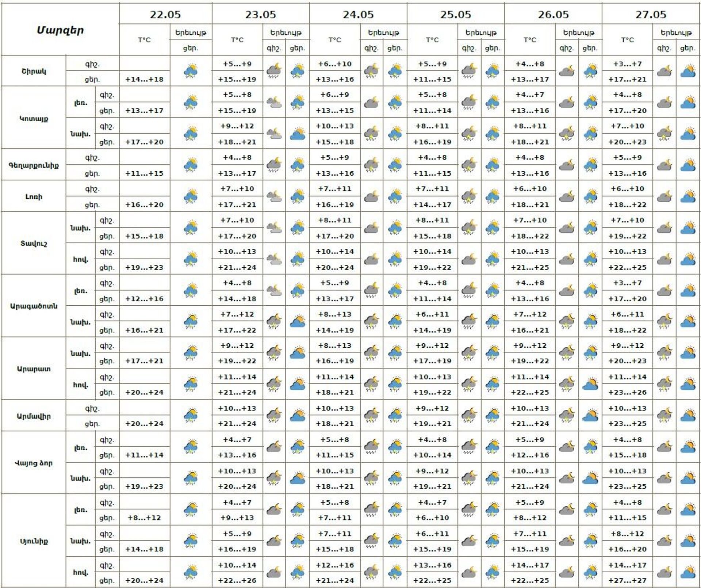The image size is (701, 588).
Task: Click Վայոց ձոր լեռ. night icon for 25.05
Action: 469,447
